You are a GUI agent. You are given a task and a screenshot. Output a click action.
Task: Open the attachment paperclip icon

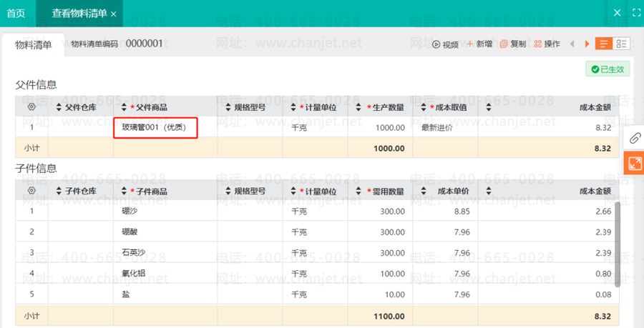[x=635, y=138]
